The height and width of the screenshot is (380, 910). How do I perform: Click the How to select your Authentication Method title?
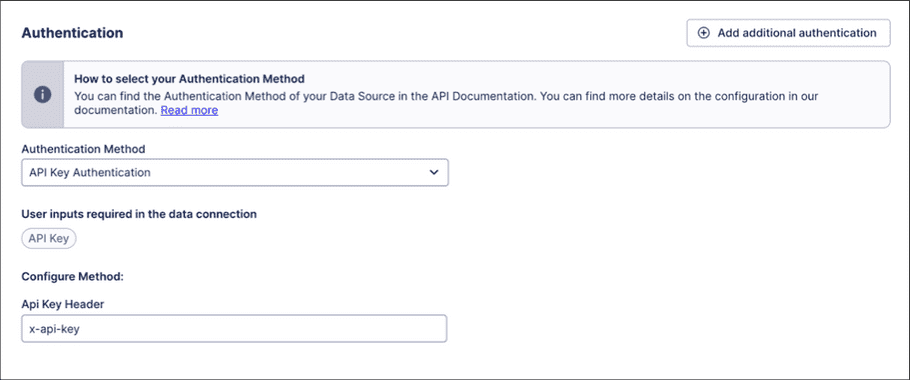coord(189,78)
